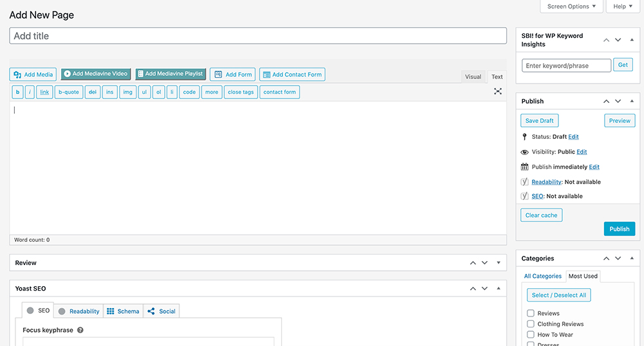
Task: Click the ins quicktag button
Action: tap(109, 92)
